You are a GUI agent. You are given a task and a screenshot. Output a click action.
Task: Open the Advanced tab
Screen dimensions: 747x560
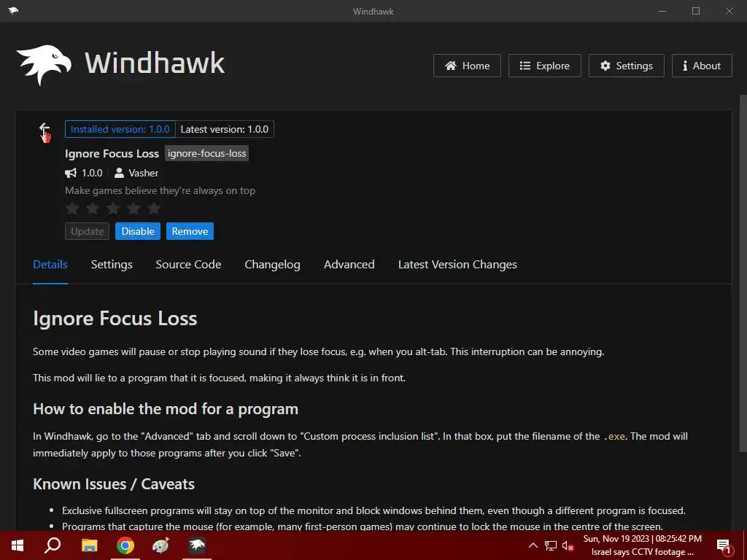[349, 265]
